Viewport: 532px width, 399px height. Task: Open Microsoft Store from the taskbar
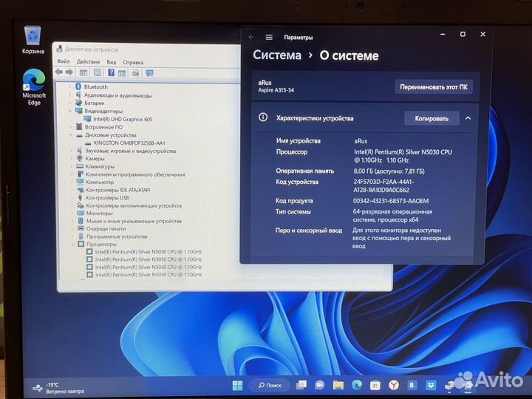pos(375,385)
